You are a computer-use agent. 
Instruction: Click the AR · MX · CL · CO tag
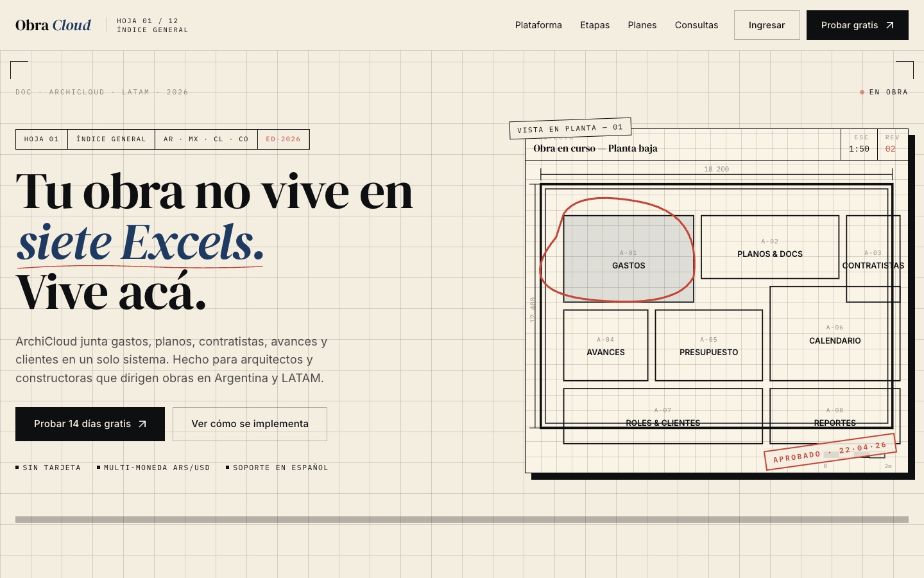[x=206, y=139]
